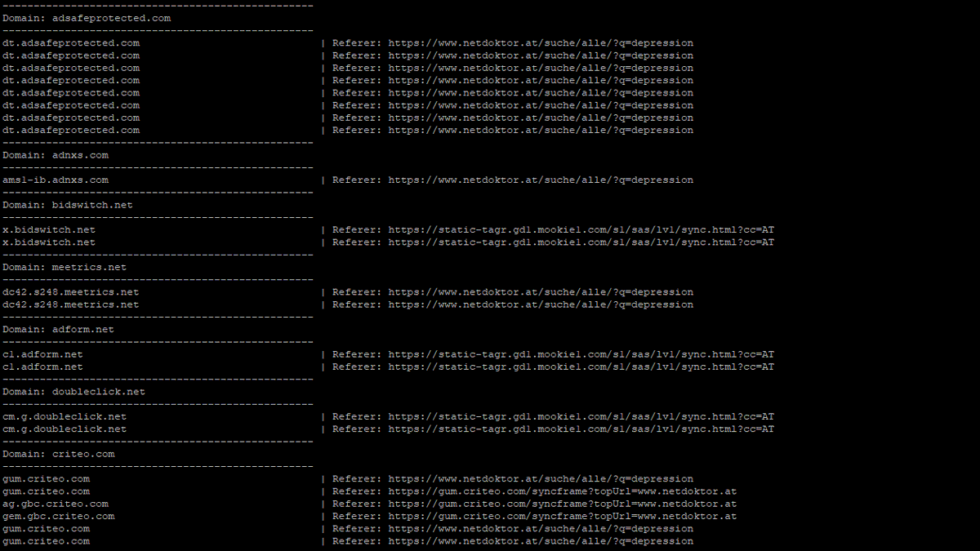Select the first "dc42.s248.meetrics.net" host entry
Image resolution: width=980 pixels, height=551 pixels.
pyautogui.click(x=71, y=292)
